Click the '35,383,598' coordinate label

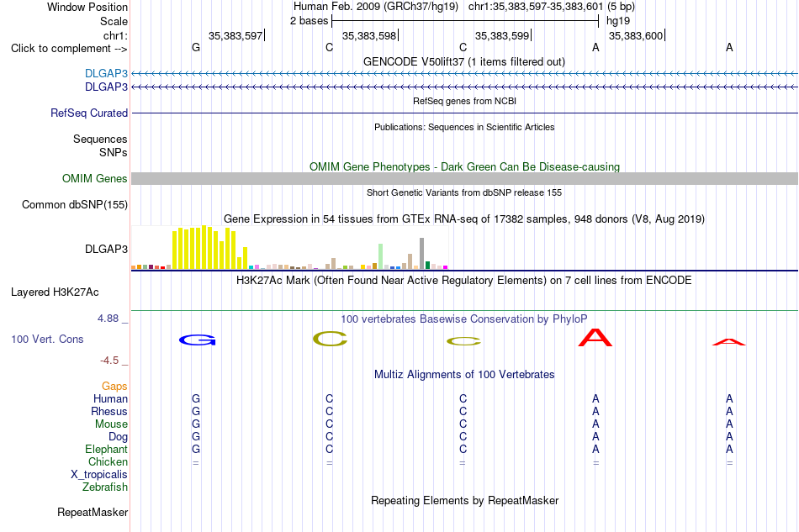[369, 35]
